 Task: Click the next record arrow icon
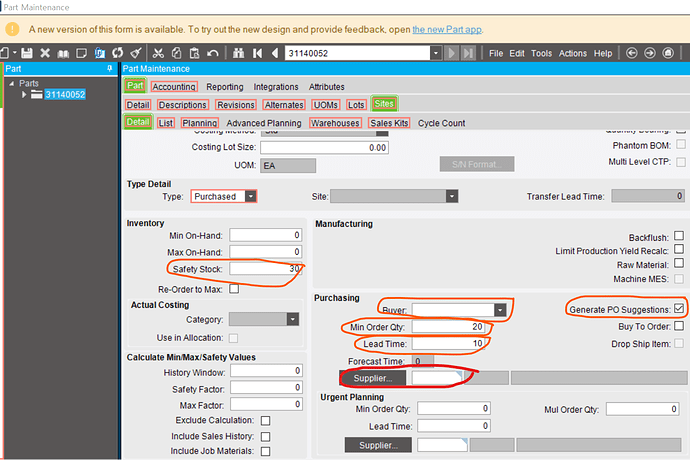pyautogui.click(x=451, y=53)
